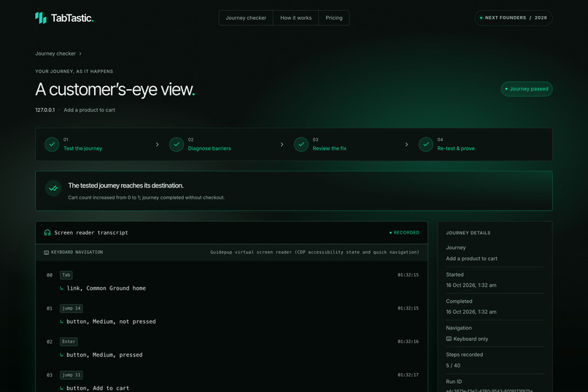Click the 127.0.0.1 host text under the heading
Image resolution: width=588 pixels, height=392 pixels.
tap(45, 110)
